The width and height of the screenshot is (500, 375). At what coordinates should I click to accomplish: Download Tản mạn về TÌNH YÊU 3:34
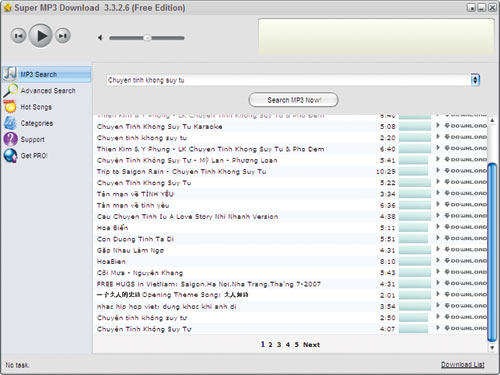pyautogui.click(x=466, y=193)
